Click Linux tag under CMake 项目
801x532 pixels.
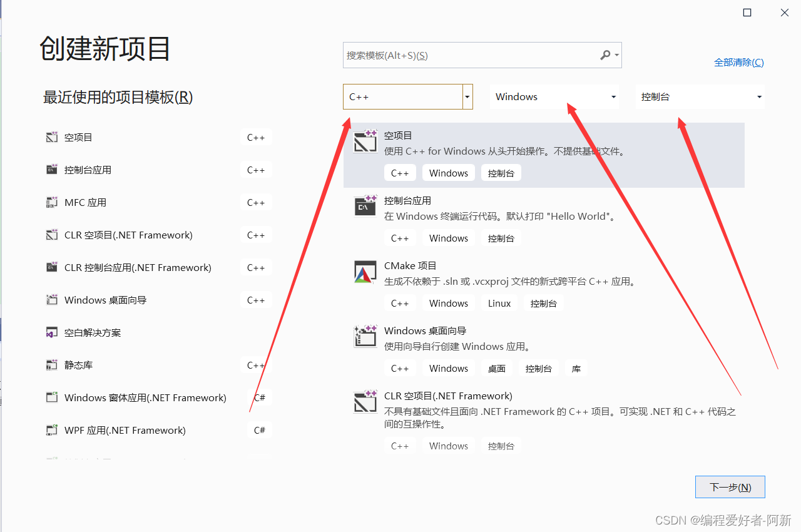coord(499,304)
